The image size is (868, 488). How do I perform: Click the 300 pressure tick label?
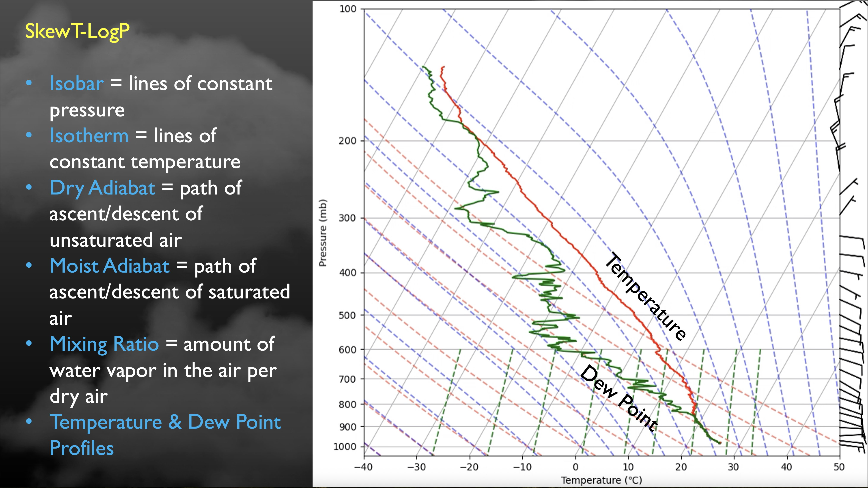click(x=348, y=218)
